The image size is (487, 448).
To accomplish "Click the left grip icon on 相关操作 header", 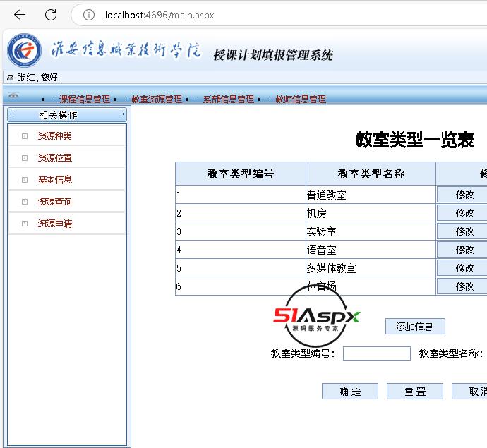I will pyautogui.click(x=12, y=114).
